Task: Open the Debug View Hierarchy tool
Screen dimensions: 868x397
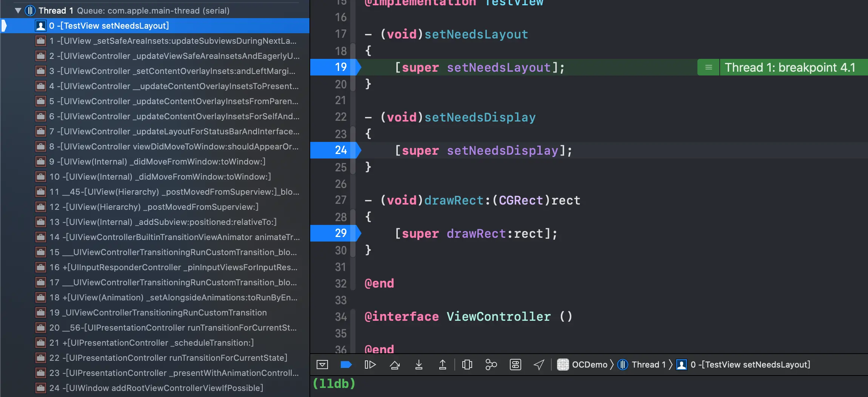Action: pyautogui.click(x=467, y=365)
